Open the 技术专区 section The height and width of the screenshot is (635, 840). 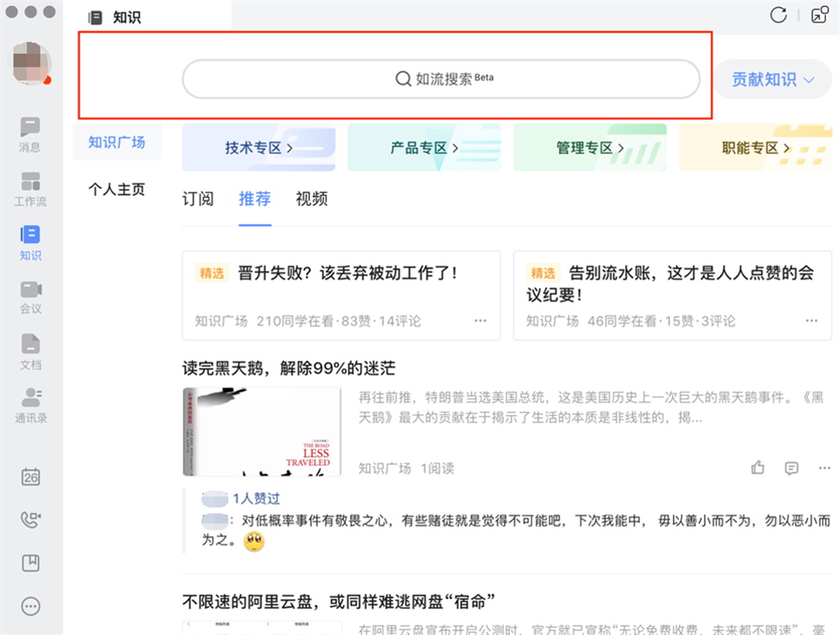259,147
